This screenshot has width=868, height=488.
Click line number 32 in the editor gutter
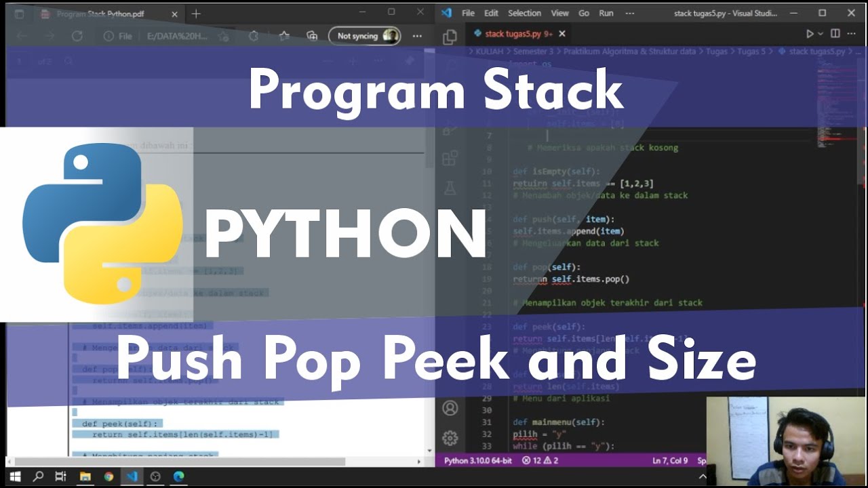pos(486,434)
